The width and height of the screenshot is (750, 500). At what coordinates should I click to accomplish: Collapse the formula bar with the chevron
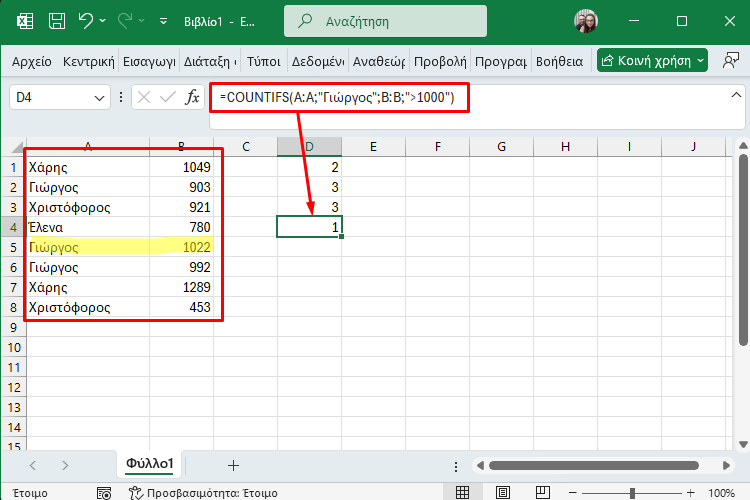pos(736,95)
